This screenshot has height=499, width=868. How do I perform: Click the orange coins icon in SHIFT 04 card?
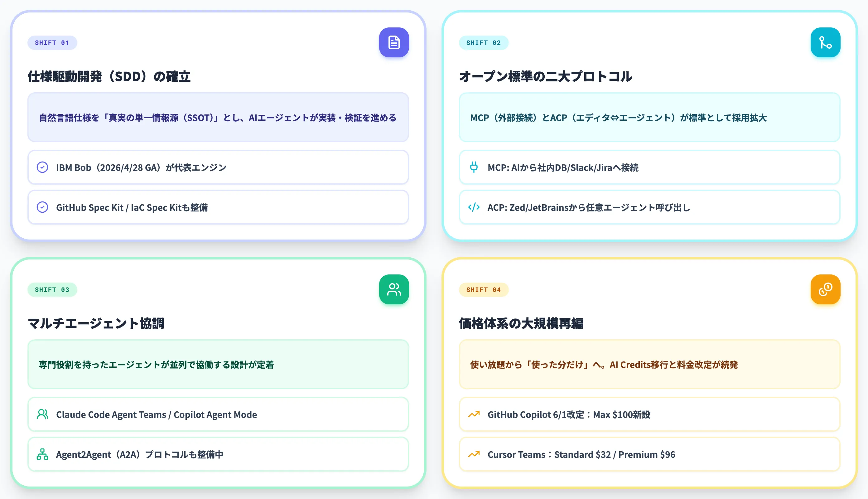[x=825, y=289]
